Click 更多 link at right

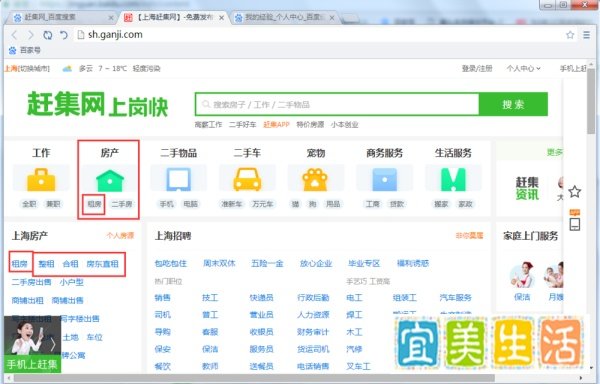[x=554, y=152]
